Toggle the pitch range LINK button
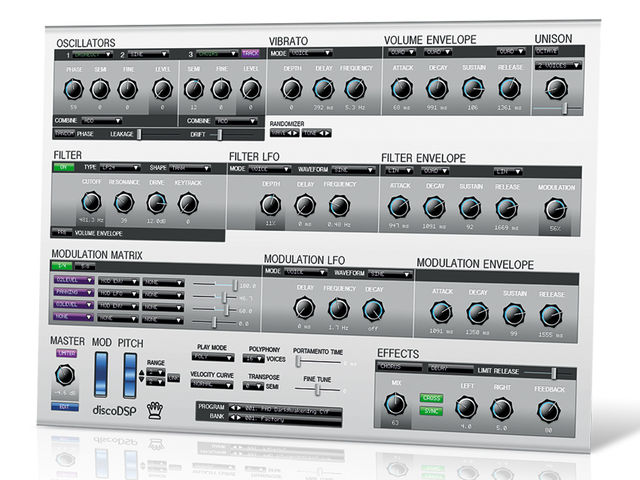Image resolution: width=640 pixels, height=480 pixels. coord(173,378)
